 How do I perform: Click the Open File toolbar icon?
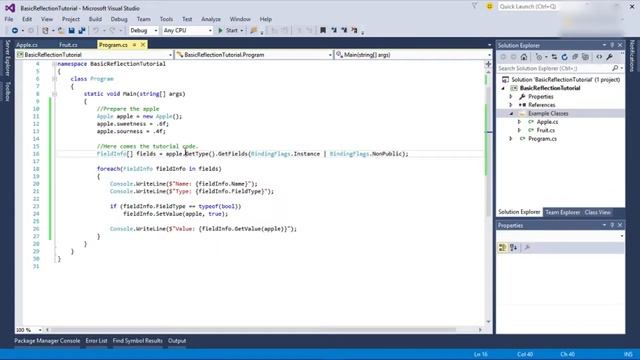[x=61, y=31]
